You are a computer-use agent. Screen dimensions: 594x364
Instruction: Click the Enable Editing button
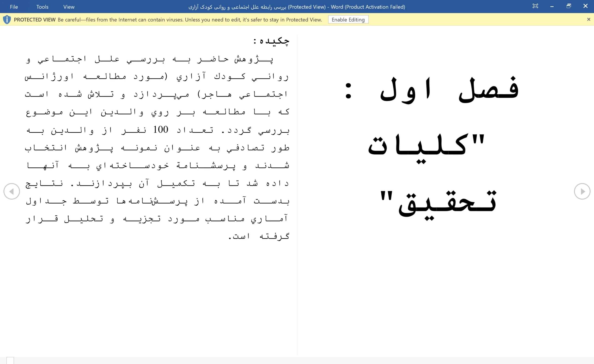pos(348,19)
